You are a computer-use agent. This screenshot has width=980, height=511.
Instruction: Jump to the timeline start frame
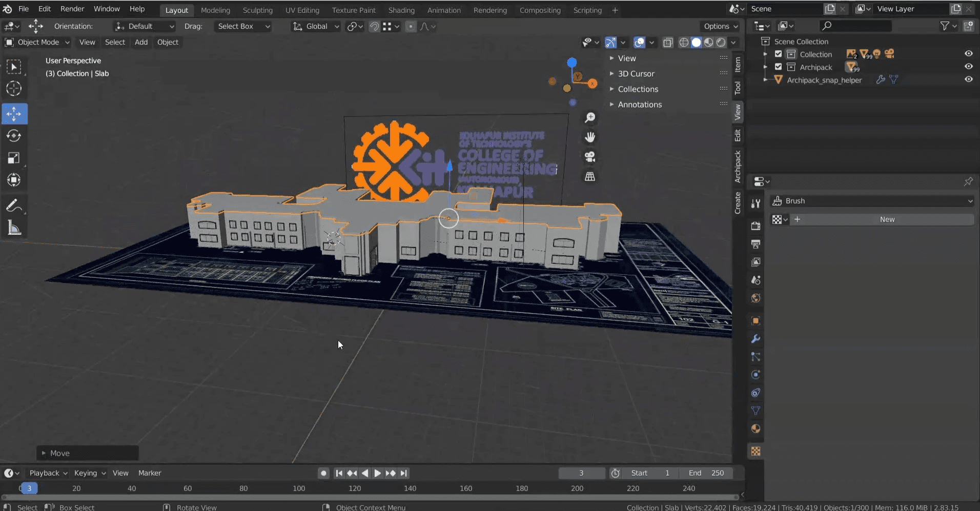[x=339, y=473]
